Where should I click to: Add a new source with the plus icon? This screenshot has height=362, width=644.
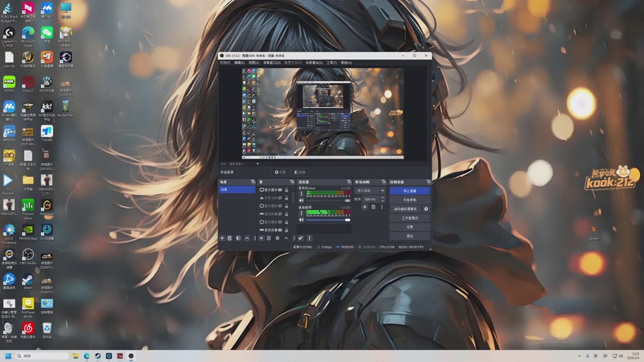pyautogui.click(x=261, y=238)
